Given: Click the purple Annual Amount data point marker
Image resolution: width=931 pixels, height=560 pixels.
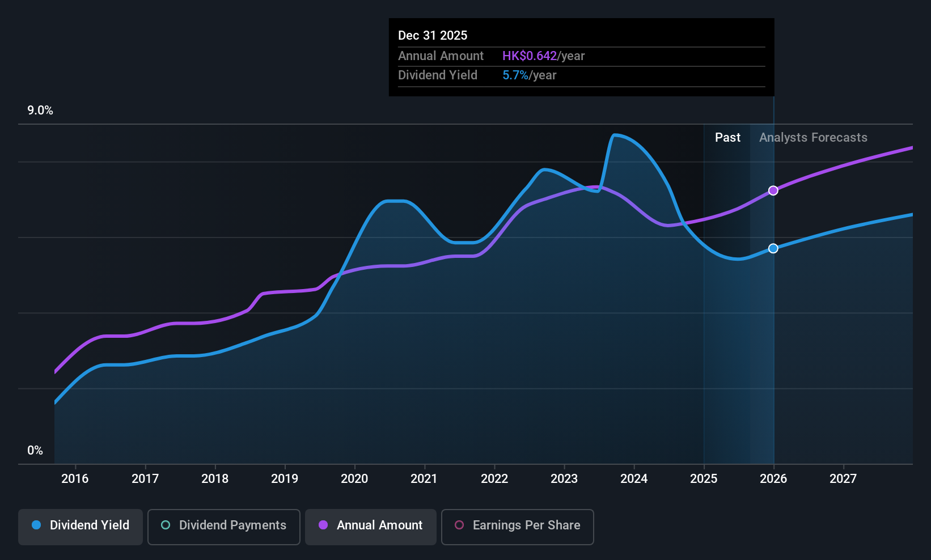Looking at the screenshot, I should click(x=773, y=190).
